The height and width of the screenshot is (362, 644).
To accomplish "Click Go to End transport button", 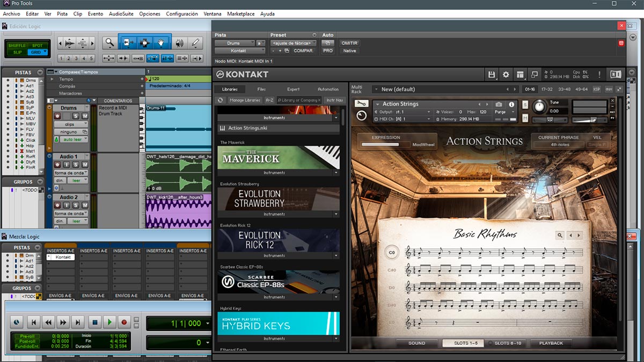I will [78, 322].
